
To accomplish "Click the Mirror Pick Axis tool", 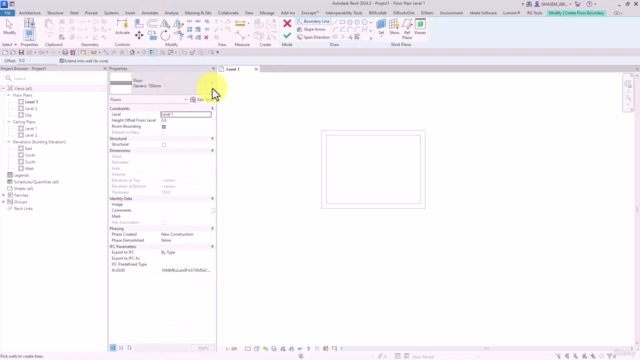I will click(x=165, y=23).
